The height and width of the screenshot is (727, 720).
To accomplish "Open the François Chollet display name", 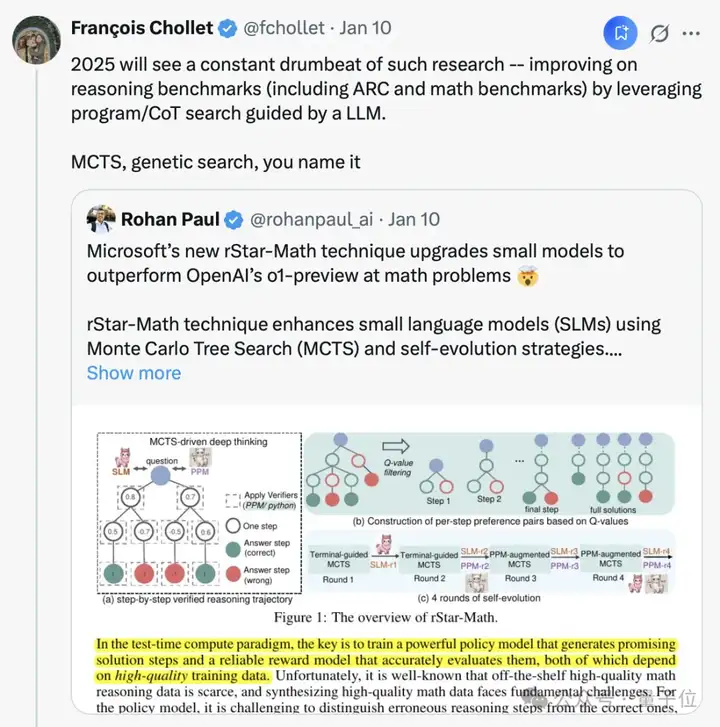I will pos(142,28).
